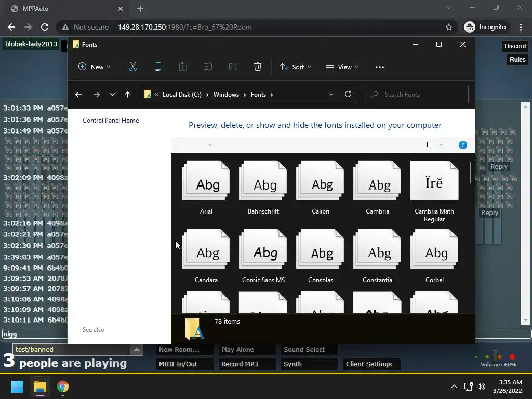
Task: Click the speaker volume tray icon
Action: [481, 387]
